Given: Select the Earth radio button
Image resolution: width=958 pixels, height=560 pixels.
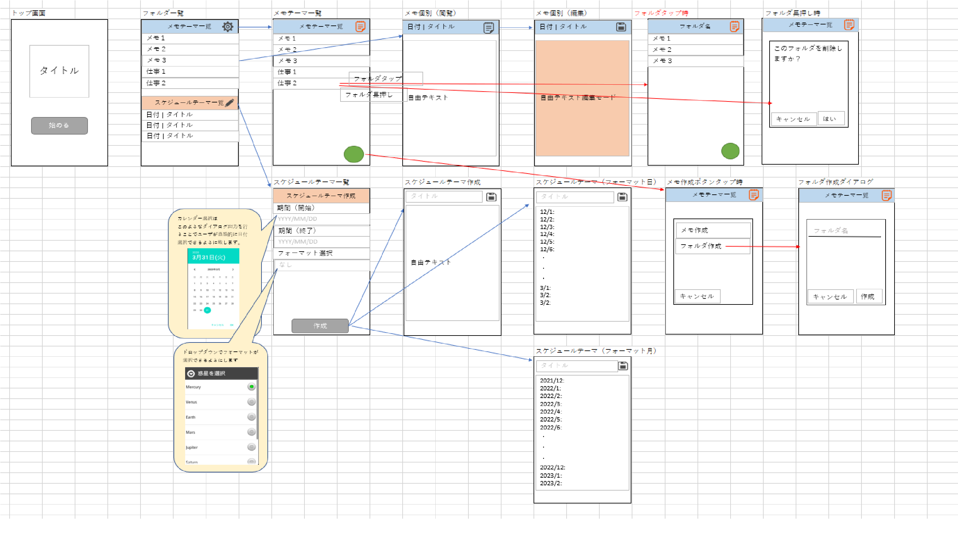Looking at the screenshot, I should [251, 417].
